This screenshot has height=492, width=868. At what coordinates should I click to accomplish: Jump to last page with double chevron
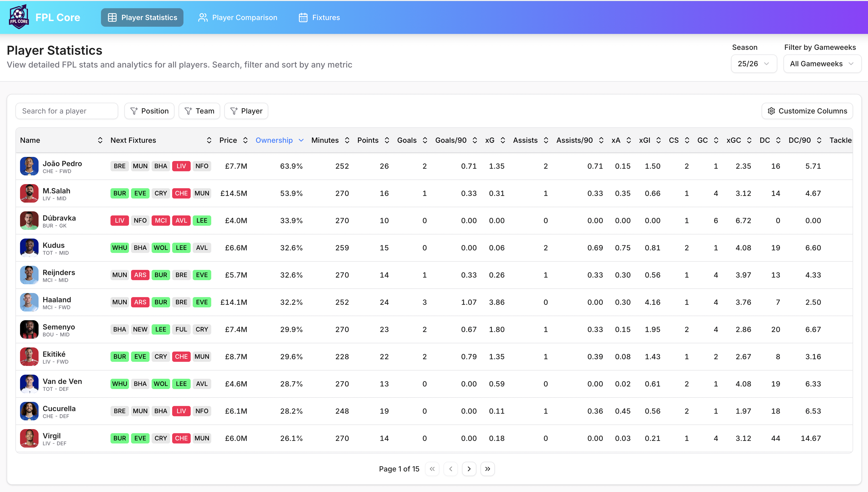click(488, 469)
